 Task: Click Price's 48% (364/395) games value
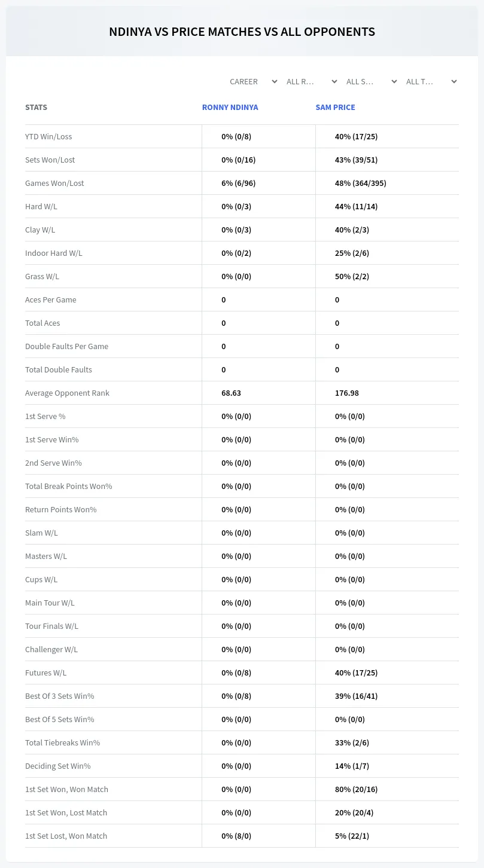360,183
